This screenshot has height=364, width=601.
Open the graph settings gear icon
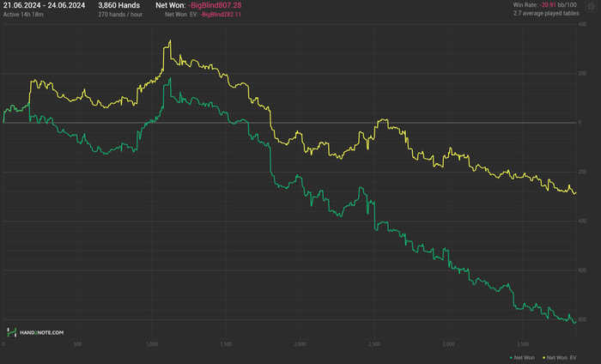click(592, 6)
